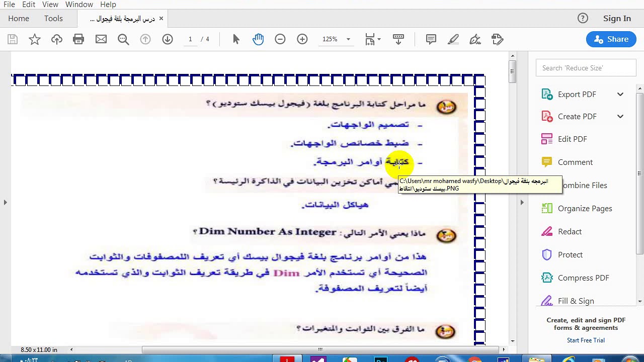Open the Export PDF tool
Viewport: 644px width, 362px height.
(x=577, y=94)
